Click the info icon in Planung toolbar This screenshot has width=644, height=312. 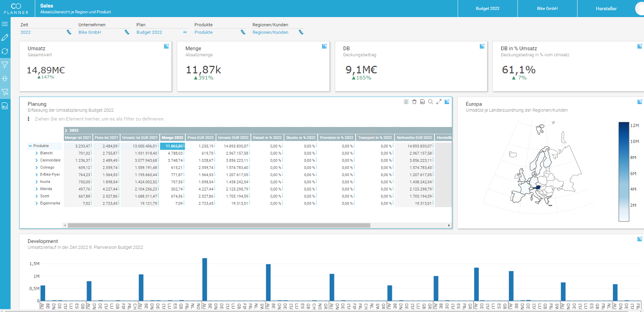click(x=405, y=102)
